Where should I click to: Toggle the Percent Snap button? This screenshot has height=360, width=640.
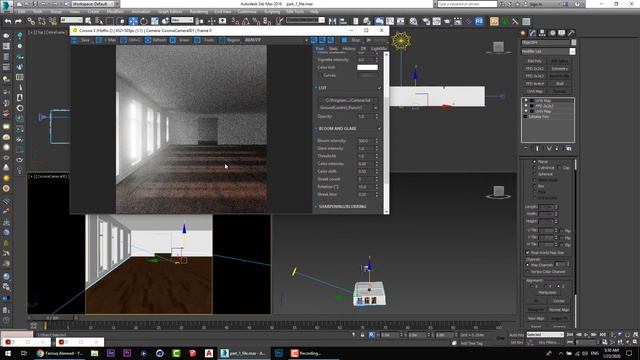click(257, 21)
